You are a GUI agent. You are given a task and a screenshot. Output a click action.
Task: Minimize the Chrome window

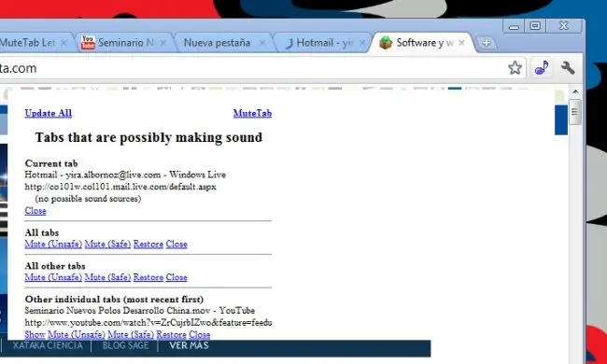tap(514, 26)
